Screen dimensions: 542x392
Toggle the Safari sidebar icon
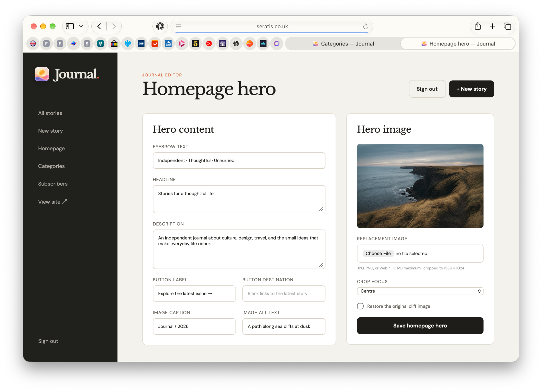click(70, 26)
